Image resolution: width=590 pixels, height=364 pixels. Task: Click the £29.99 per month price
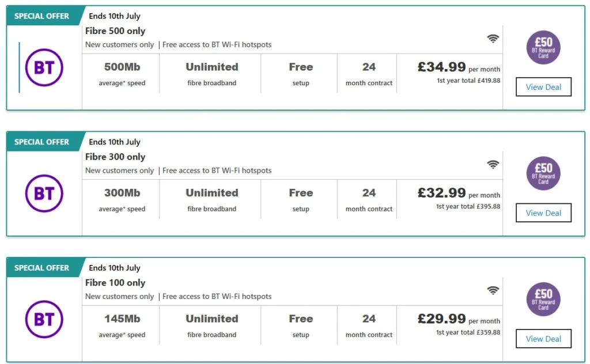[x=459, y=319]
